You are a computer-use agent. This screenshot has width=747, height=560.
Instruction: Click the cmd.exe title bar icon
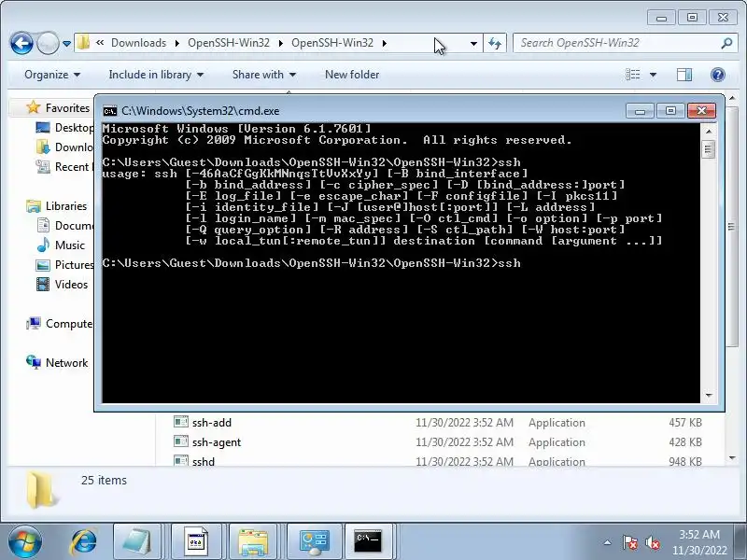pos(110,111)
